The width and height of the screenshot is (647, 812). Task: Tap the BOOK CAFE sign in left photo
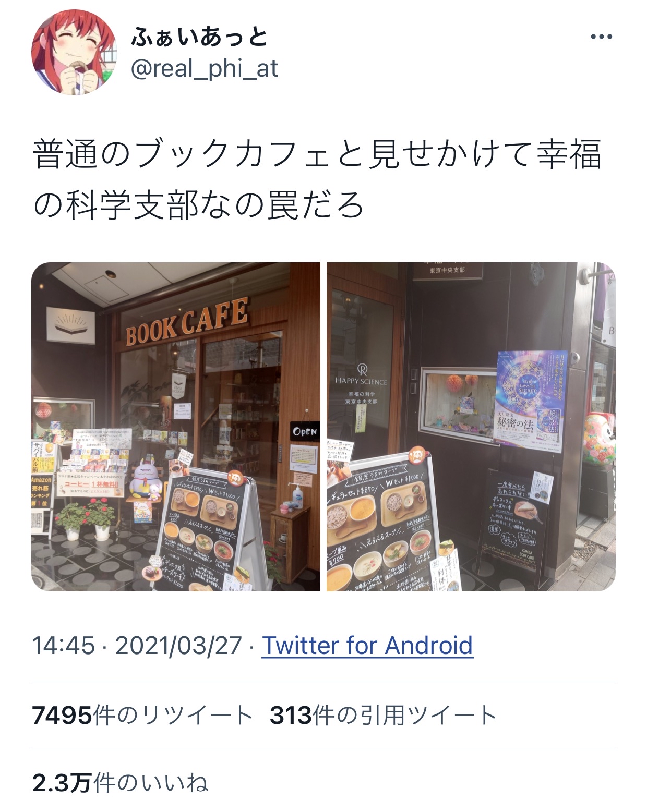click(x=186, y=323)
